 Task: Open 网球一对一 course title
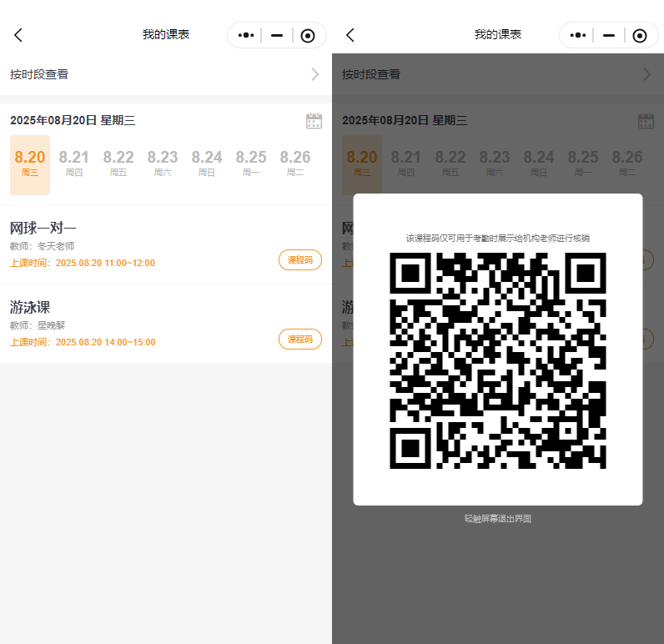[x=43, y=229]
